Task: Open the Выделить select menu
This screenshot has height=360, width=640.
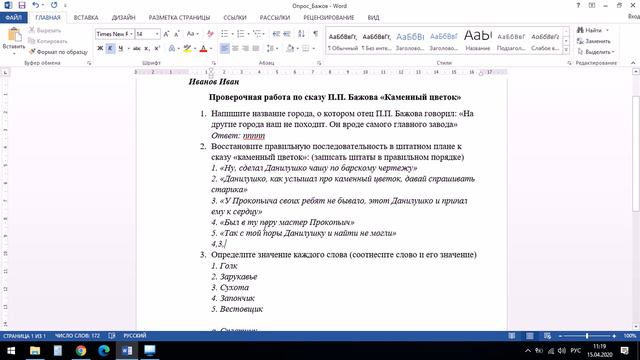Action: click(x=596, y=52)
